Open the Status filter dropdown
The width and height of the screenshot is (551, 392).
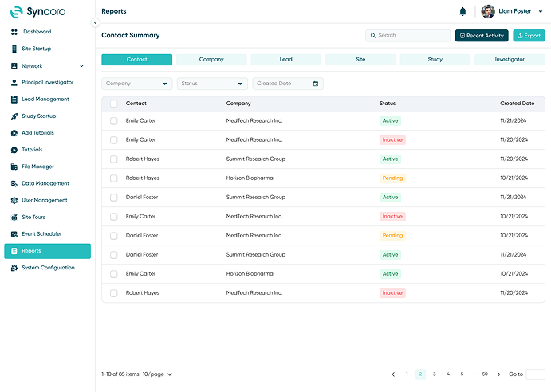pyautogui.click(x=212, y=84)
